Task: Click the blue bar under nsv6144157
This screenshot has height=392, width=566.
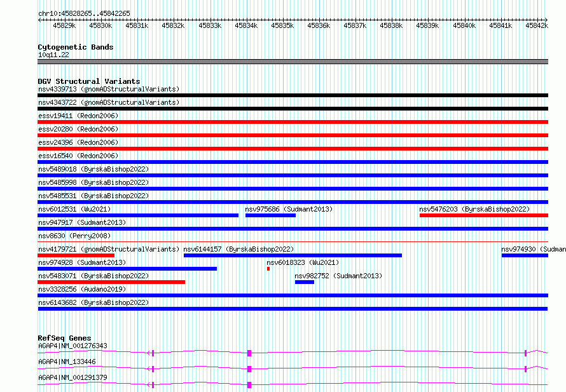Action: [293, 255]
